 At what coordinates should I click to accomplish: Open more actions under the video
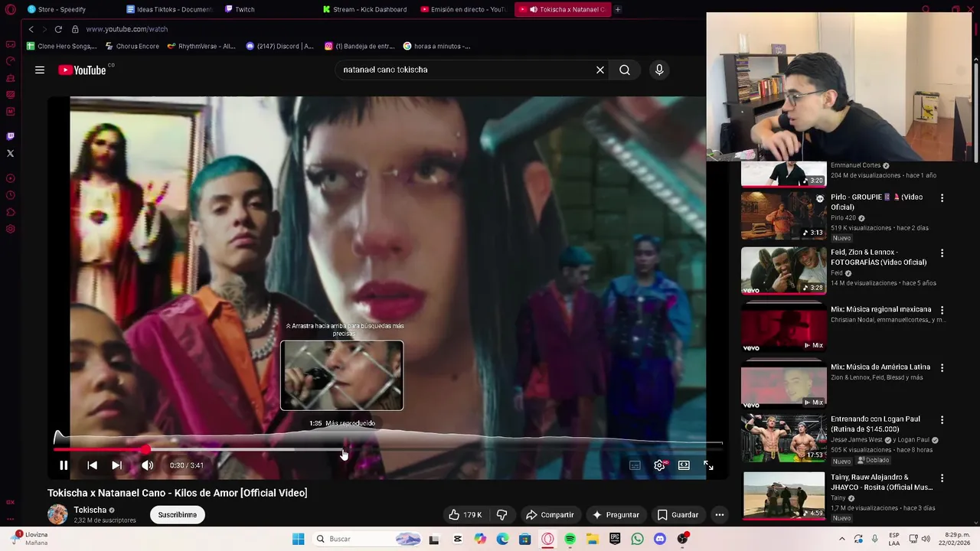[x=720, y=515]
